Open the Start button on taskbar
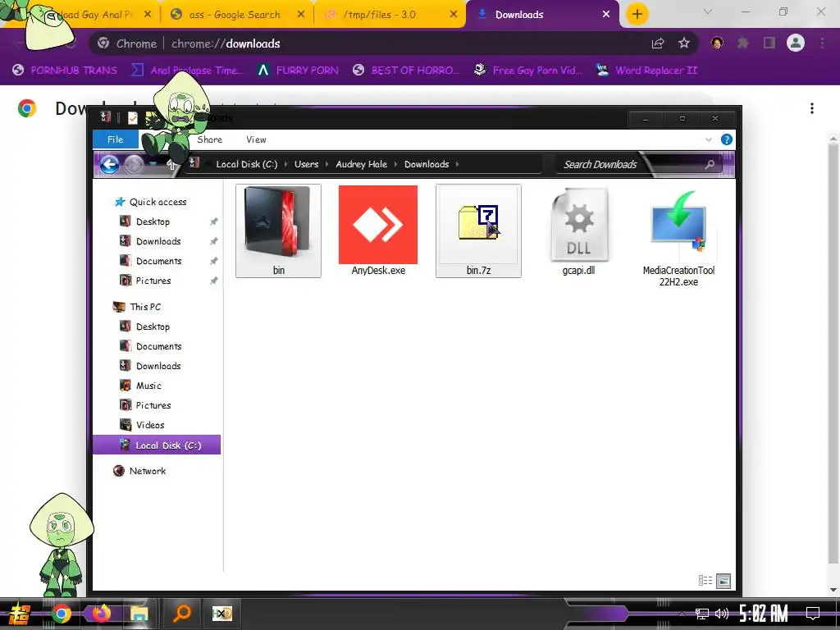 click(x=19, y=614)
